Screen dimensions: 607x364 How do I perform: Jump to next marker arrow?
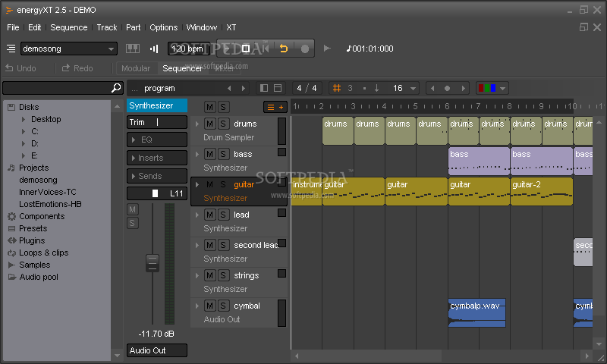463,88
